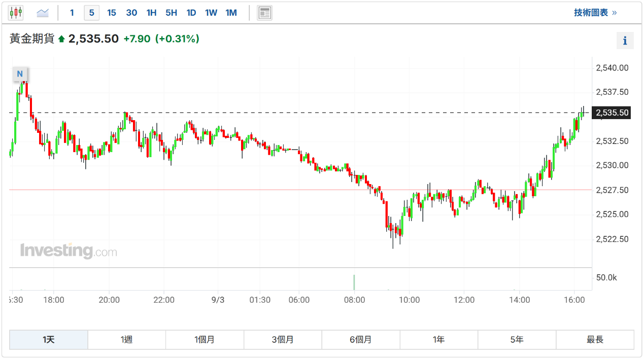
Task: Click the volume bar at 08:00
Action: click(354, 283)
